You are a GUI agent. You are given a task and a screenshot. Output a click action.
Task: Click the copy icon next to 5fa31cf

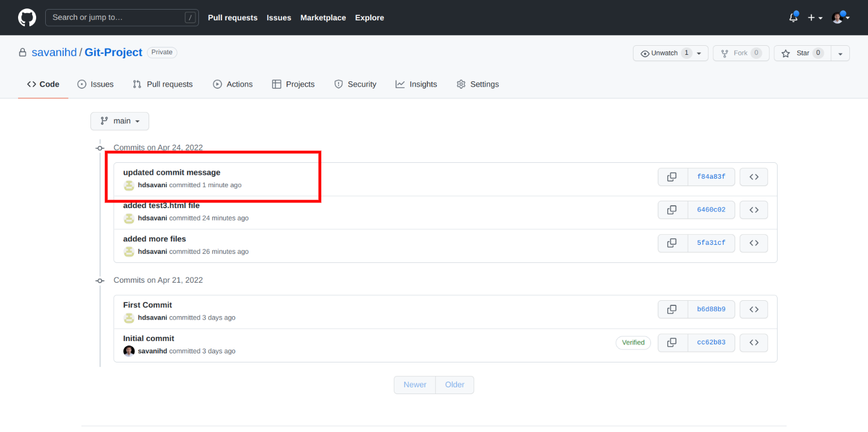coord(672,243)
